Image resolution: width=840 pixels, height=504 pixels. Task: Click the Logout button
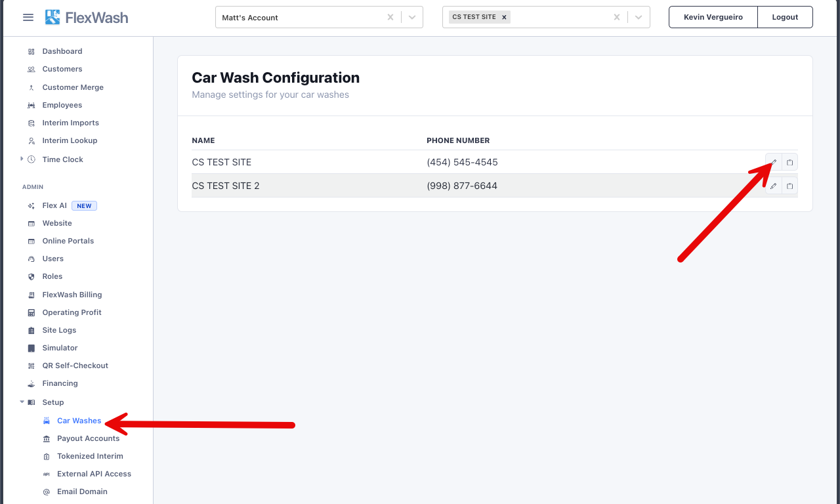tap(785, 17)
